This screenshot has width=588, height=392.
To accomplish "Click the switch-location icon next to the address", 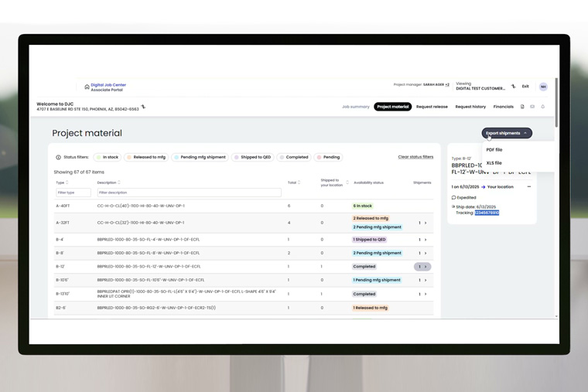I will pos(143,107).
